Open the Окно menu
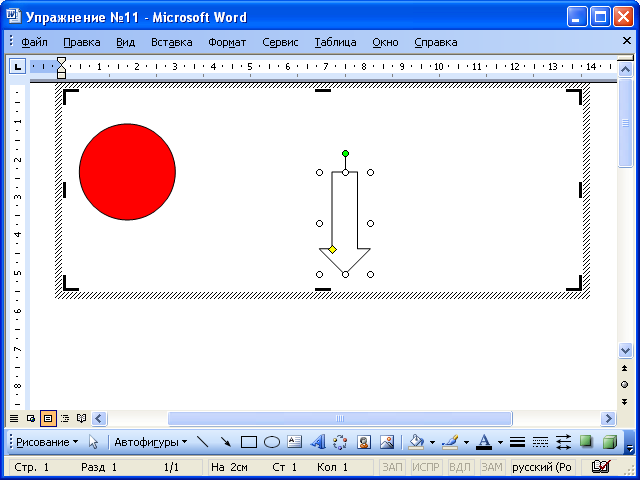This screenshot has height=480, width=640. point(385,42)
